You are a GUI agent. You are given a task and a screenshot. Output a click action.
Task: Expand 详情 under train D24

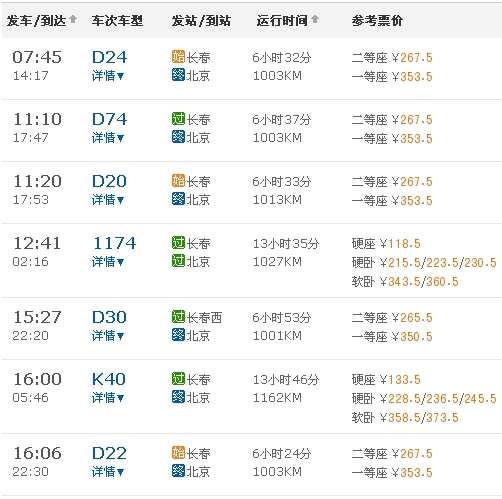[108, 76]
